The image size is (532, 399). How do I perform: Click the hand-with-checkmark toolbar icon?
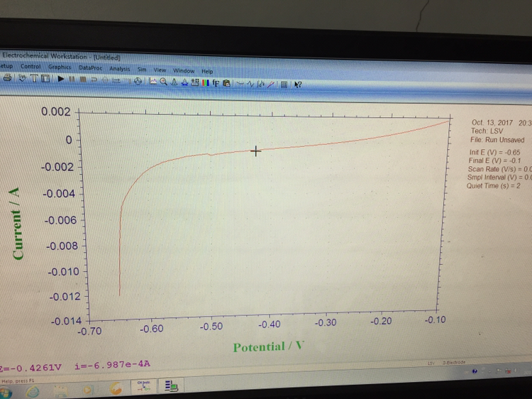click(23, 78)
